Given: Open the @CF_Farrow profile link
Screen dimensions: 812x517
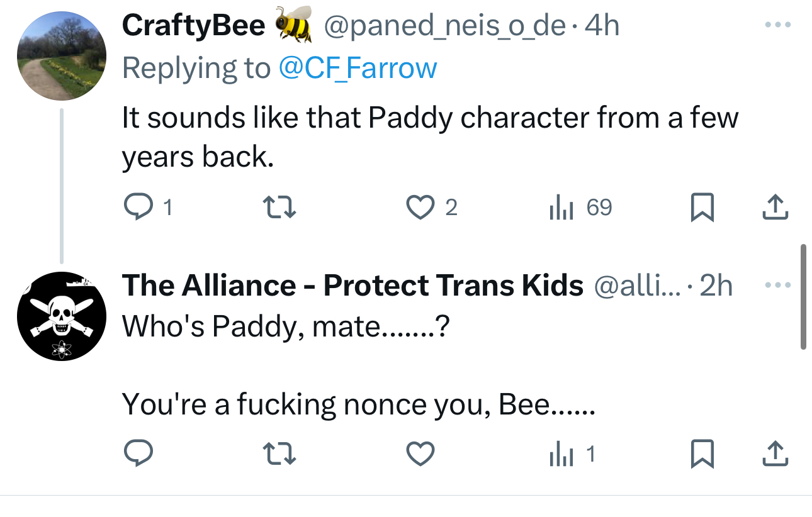Looking at the screenshot, I should (358, 67).
